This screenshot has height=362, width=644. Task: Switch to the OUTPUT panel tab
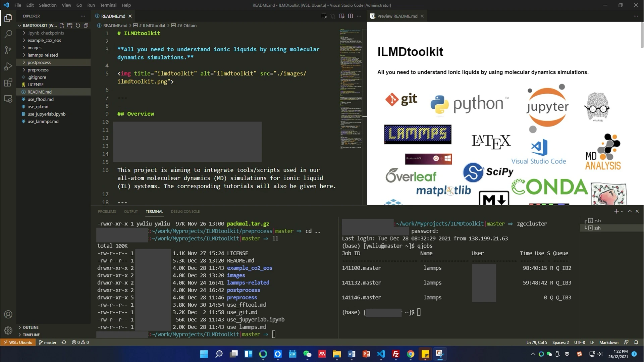coord(131,211)
